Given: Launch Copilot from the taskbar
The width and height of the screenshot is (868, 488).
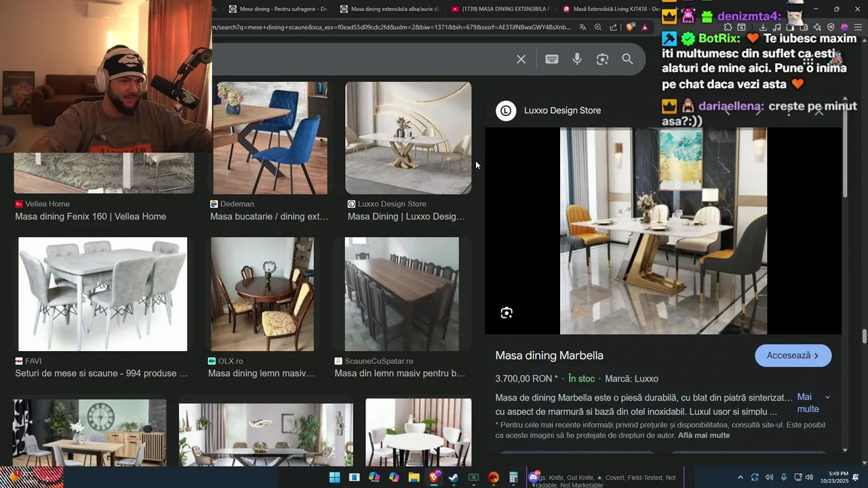Looking at the screenshot, I should click(394, 477).
